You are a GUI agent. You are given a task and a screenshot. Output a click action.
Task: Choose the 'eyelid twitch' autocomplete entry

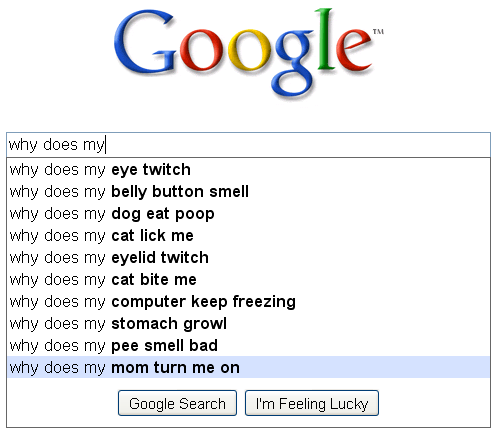click(248, 258)
